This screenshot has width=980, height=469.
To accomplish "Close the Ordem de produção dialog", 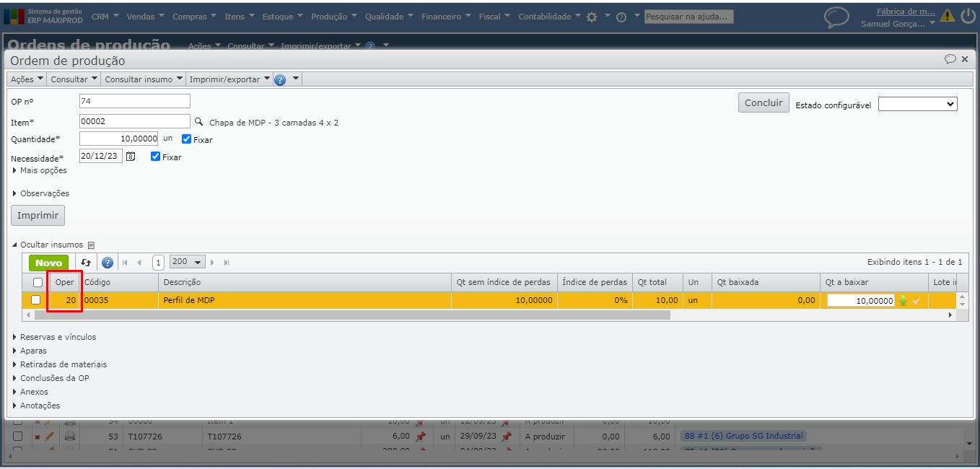I will click(965, 59).
